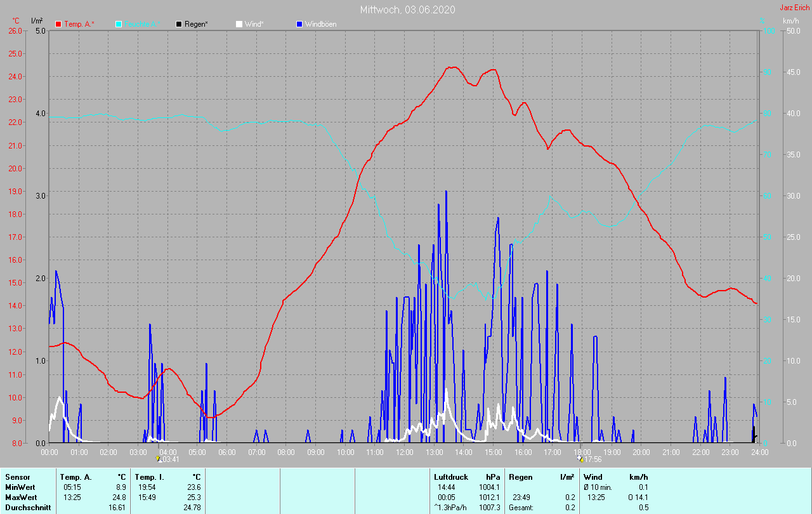Image resolution: width=812 pixels, height=514 pixels.
Task: Click the chart title 'Mittwoch, 03.06.2020'
Action: tap(407, 10)
